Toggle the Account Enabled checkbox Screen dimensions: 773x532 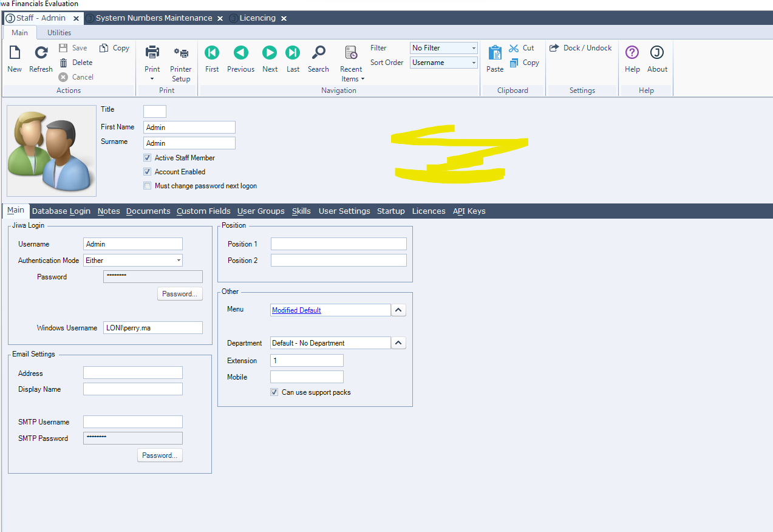pyautogui.click(x=148, y=172)
